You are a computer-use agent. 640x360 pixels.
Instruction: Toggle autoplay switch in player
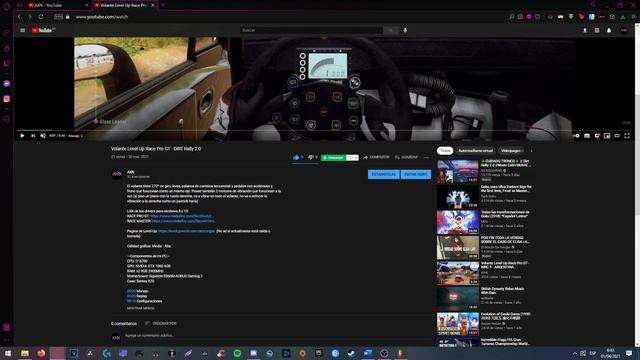pos(576,136)
